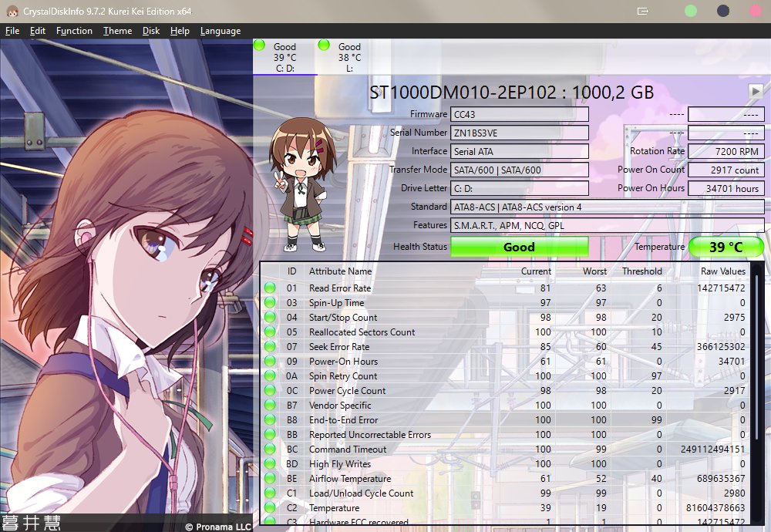
Task: Click status icon for Vendor Specific
Action: (270, 405)
